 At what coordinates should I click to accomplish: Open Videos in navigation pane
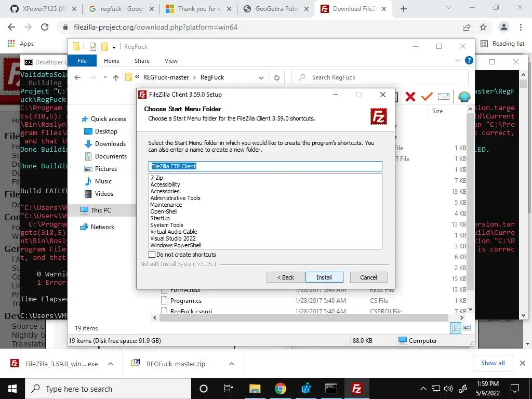[x=99, y=194]
